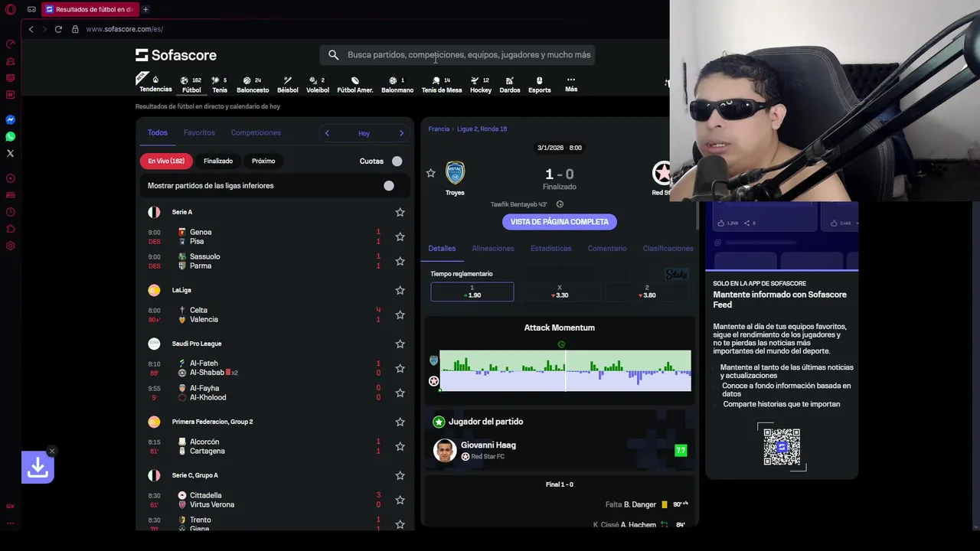Select the Tenis sport category
This screenshot has height=551, width=980.
[x=220, y=84]
